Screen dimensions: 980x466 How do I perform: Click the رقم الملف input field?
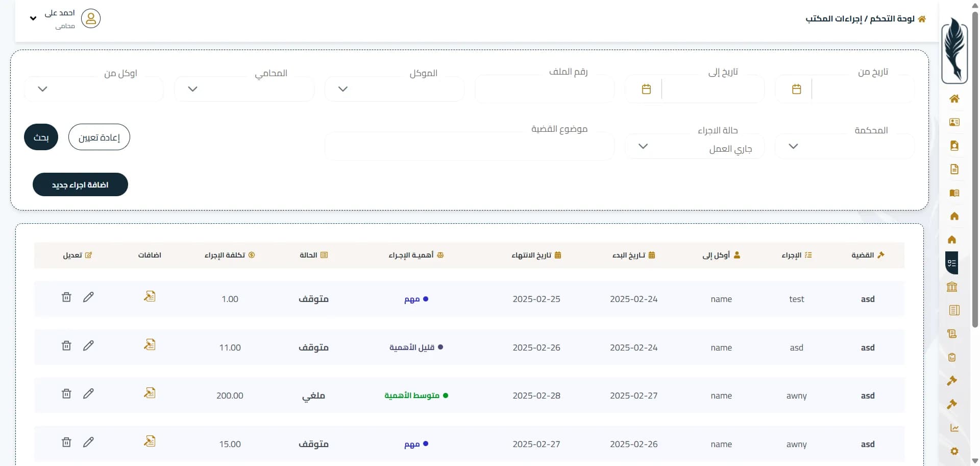[545, 89]
